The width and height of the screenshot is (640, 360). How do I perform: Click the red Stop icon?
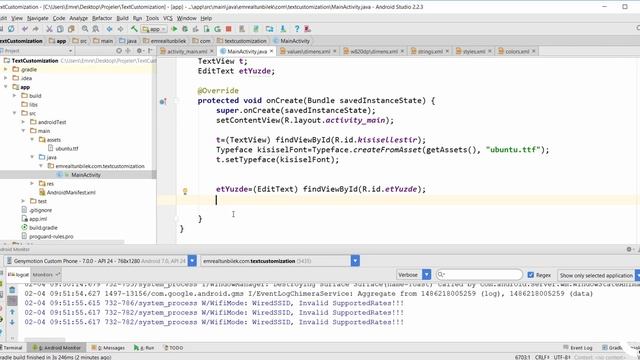pyautogui.click(x=229, y=29)
